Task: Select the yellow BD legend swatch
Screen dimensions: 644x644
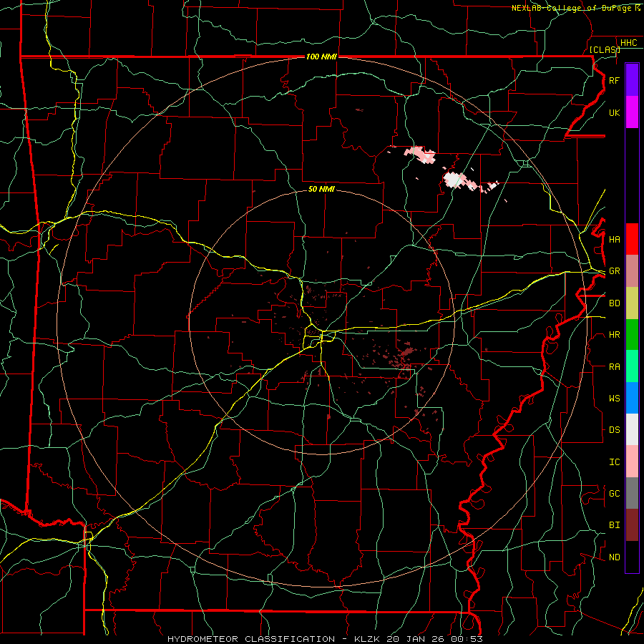Action: pyautogui.click(x=632, y=303)
